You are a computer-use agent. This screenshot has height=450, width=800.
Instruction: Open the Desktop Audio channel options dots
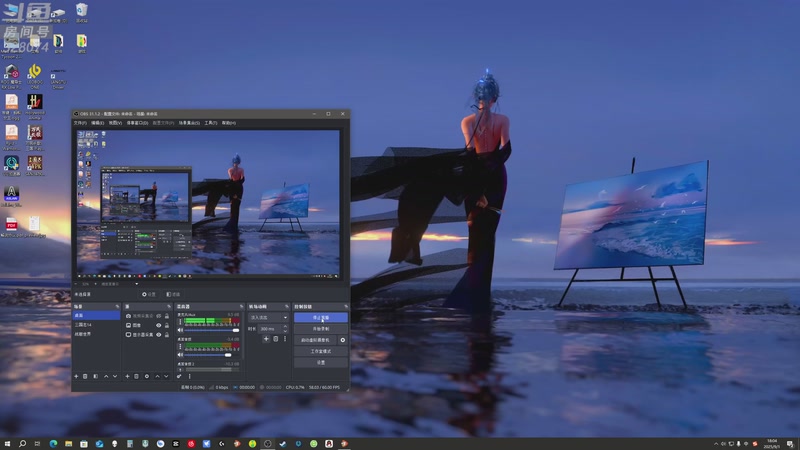pyautogui.click(x=180, y=346)
